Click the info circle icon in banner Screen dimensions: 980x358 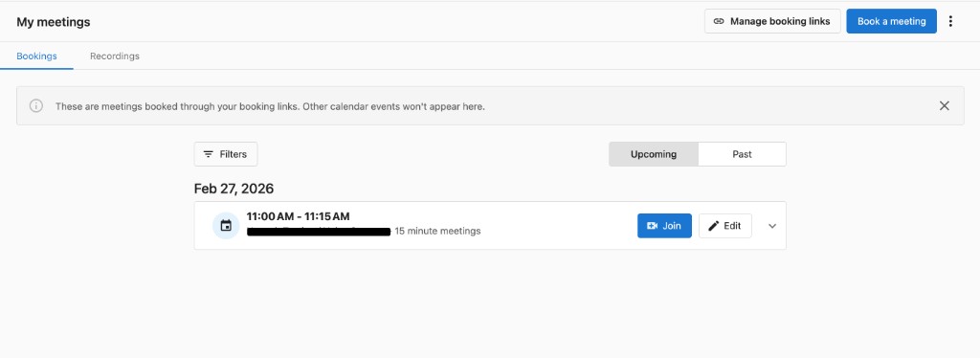36,106
